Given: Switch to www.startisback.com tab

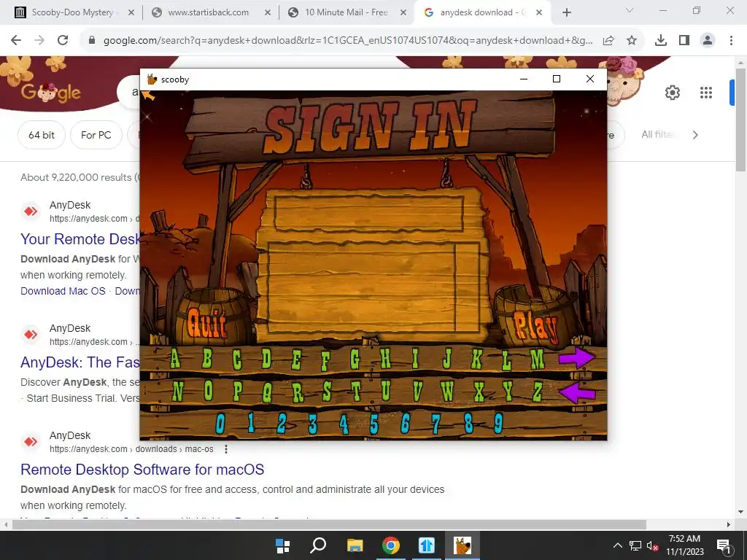Looking at the screenshot, I should (208, 12).
